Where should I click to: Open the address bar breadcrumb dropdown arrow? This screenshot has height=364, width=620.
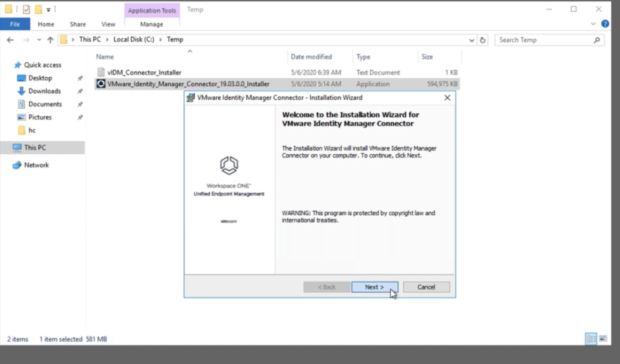coord(472,39)
